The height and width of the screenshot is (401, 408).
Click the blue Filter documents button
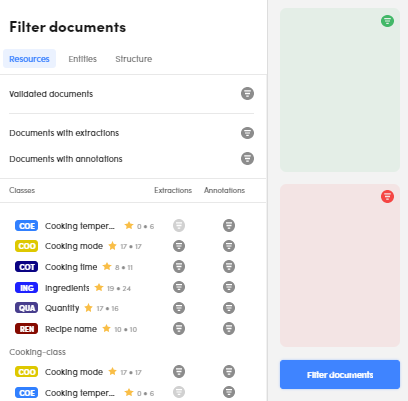[x=340, y=375]
